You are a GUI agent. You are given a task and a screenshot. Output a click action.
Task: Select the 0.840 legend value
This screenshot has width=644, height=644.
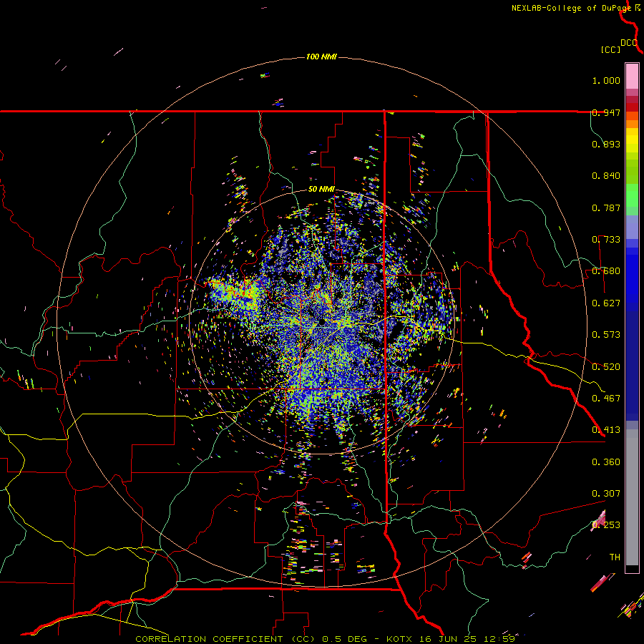(606, 176)
